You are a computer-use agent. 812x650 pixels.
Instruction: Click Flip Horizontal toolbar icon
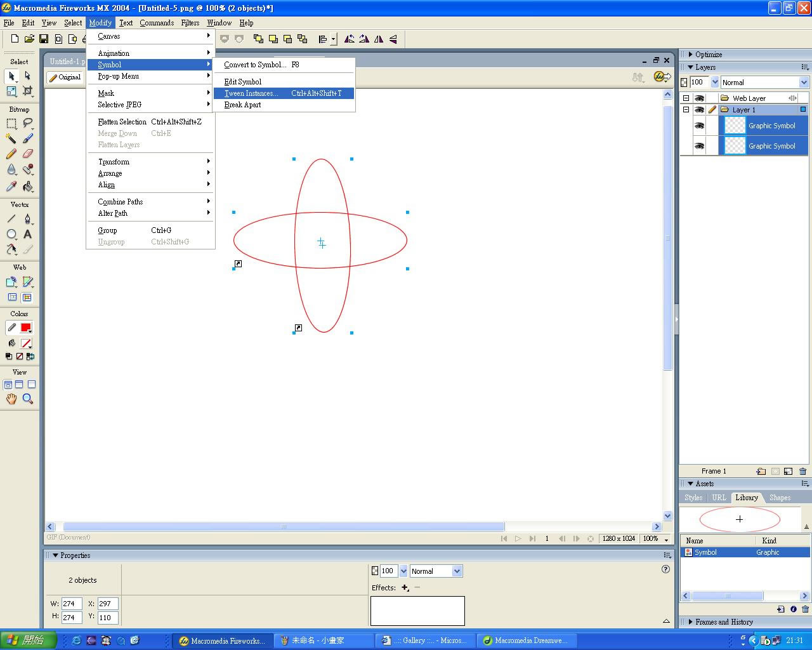click(379, 39)
